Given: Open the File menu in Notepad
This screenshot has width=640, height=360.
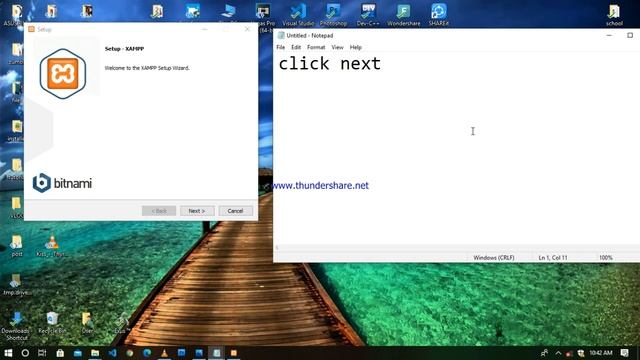Looking at the screenshot, I should coord(281,47).
